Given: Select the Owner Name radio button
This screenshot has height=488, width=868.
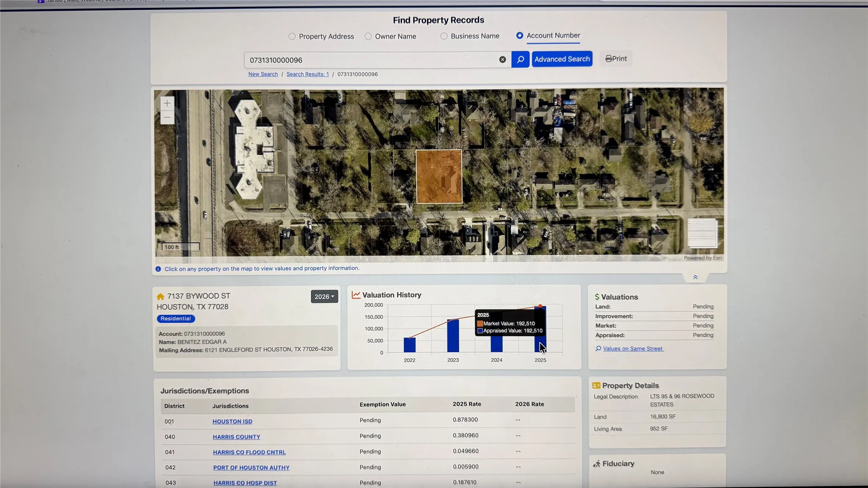Looking at the screenshot, I should tap(368, 36).
